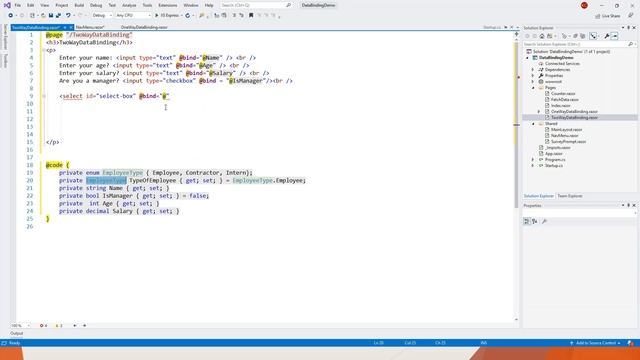Open the Extensions menu
The width and height of the screenshot is (640, 360).
point(168,5)
